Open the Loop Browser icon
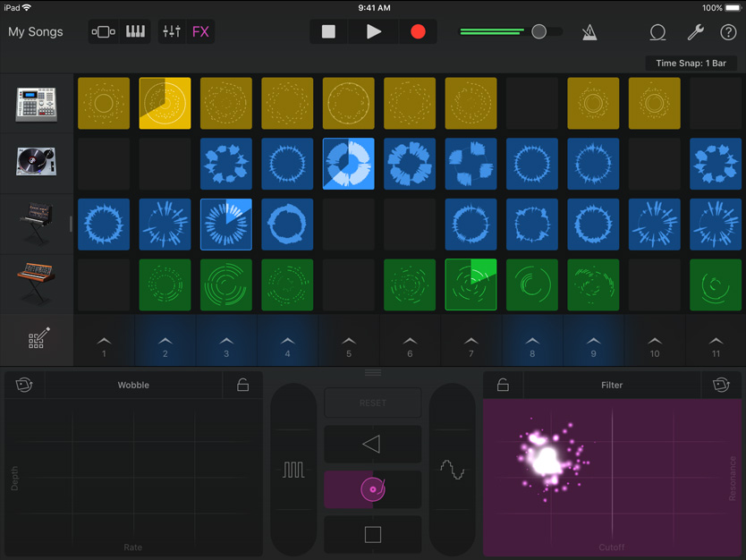 657,32
